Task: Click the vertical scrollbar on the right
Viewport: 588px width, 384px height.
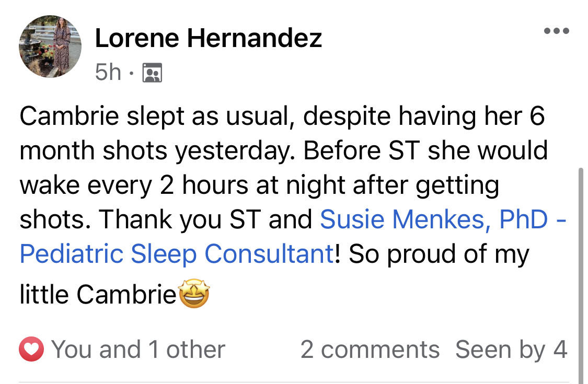Action: point(581,272)
